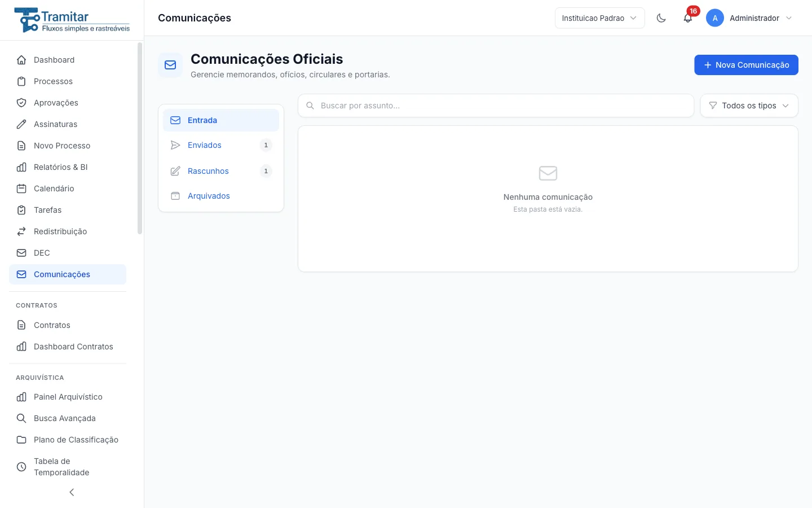Click the Novo Processo document icon
The height and width of the screenshot is (508, 812).
click(x=21, y=146)
